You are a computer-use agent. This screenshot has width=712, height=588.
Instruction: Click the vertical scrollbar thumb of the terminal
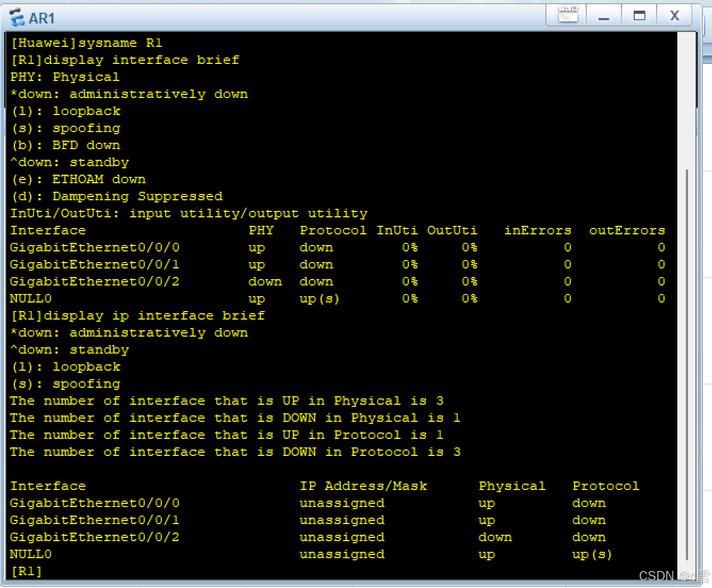pyautogui.click(x=687, y=364)
